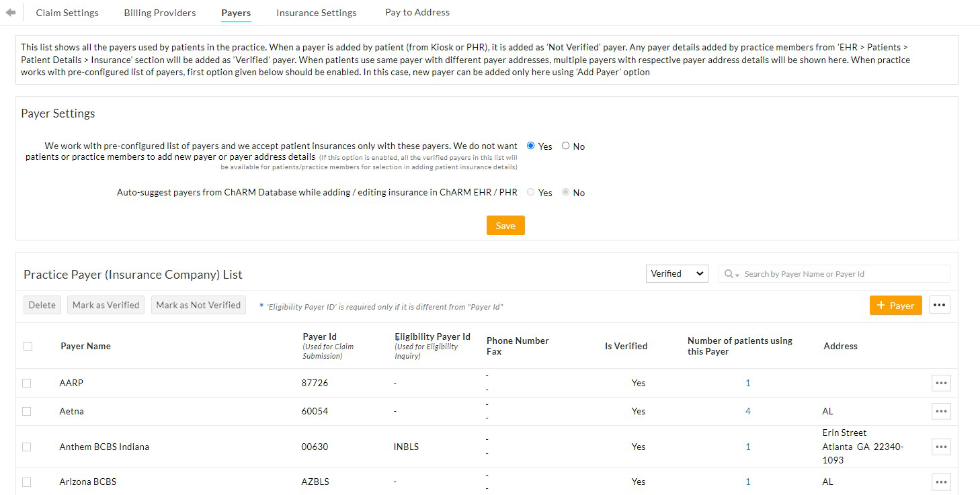
Task: Click the search magnifier icon
Action: (729, 274)
